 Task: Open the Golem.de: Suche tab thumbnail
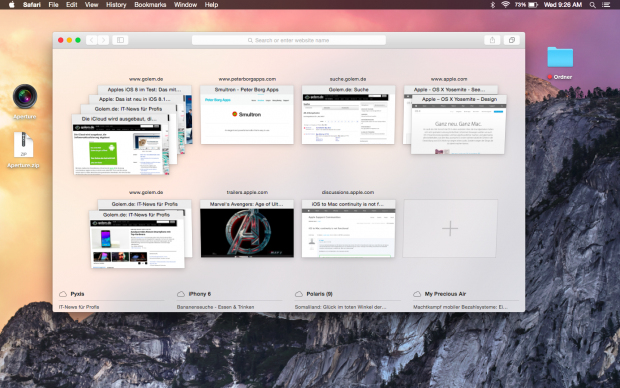348,115
